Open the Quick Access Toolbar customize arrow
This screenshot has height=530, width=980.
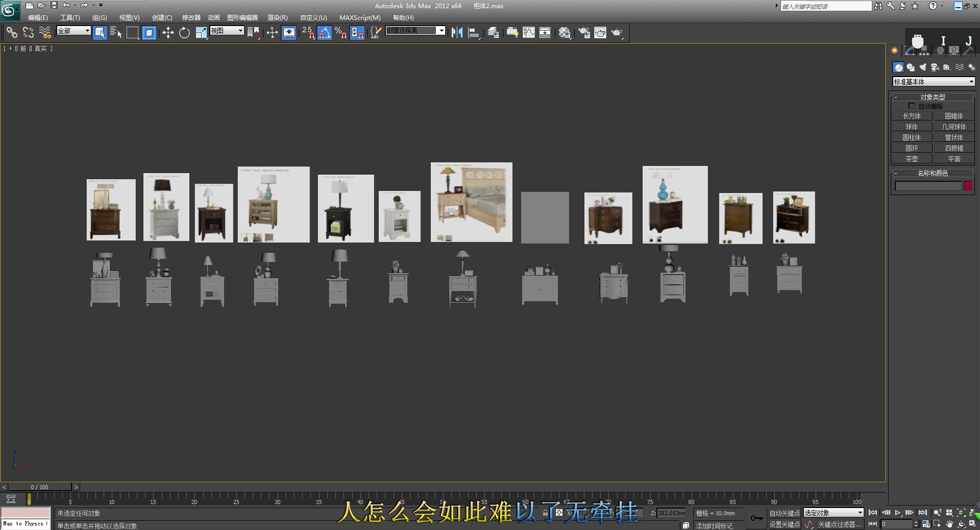[101, 5]
